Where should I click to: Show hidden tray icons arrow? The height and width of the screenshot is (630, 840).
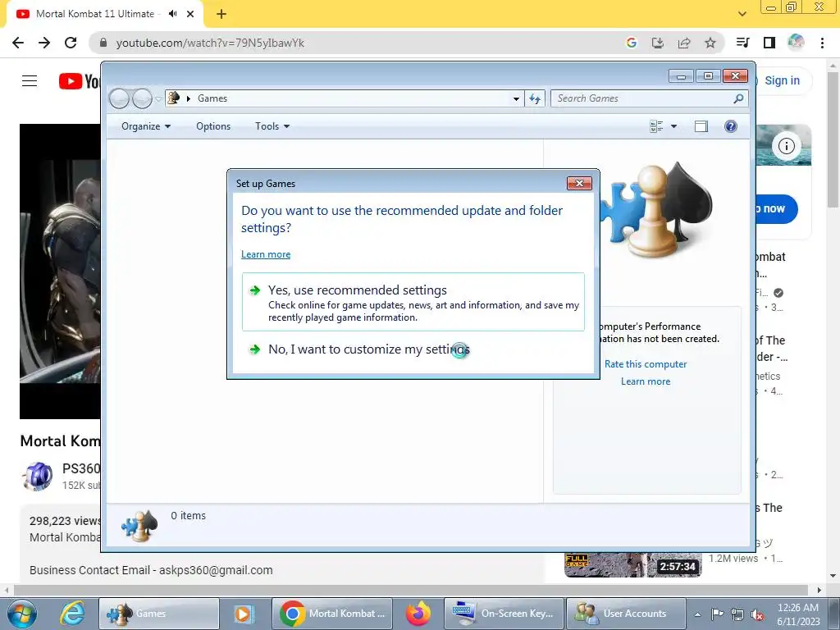(x=697, y=614)
